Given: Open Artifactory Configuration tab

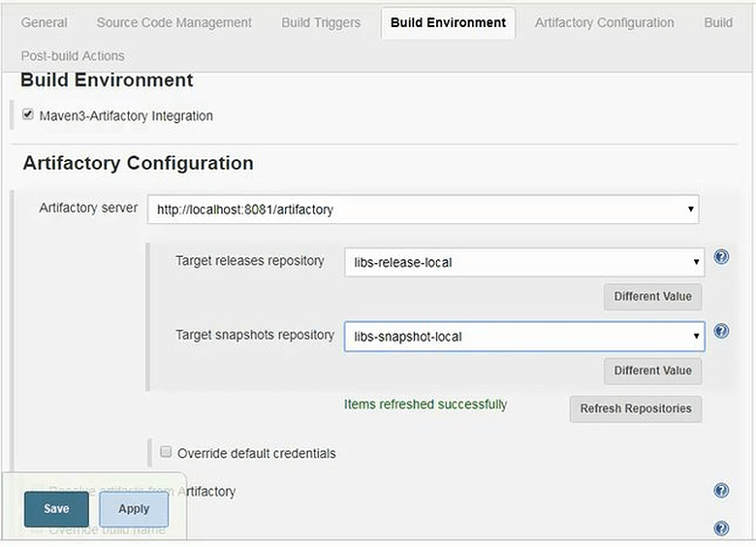Looking at the screenshot, I should (604, 22).
